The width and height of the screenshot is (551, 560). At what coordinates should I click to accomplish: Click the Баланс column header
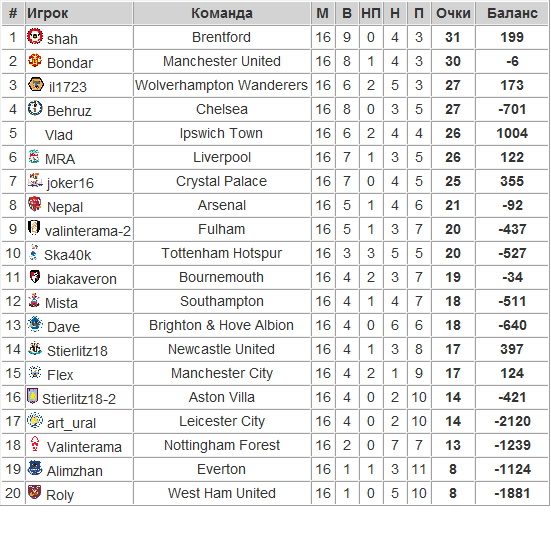pos(512,13)
